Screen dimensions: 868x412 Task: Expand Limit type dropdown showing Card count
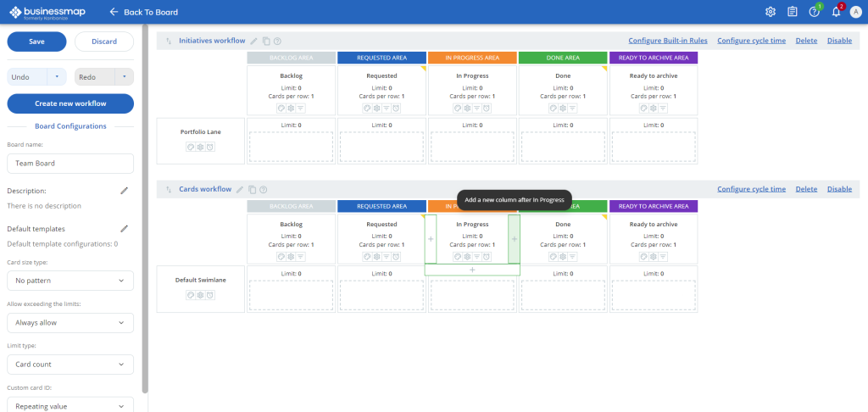pos(70,365)
